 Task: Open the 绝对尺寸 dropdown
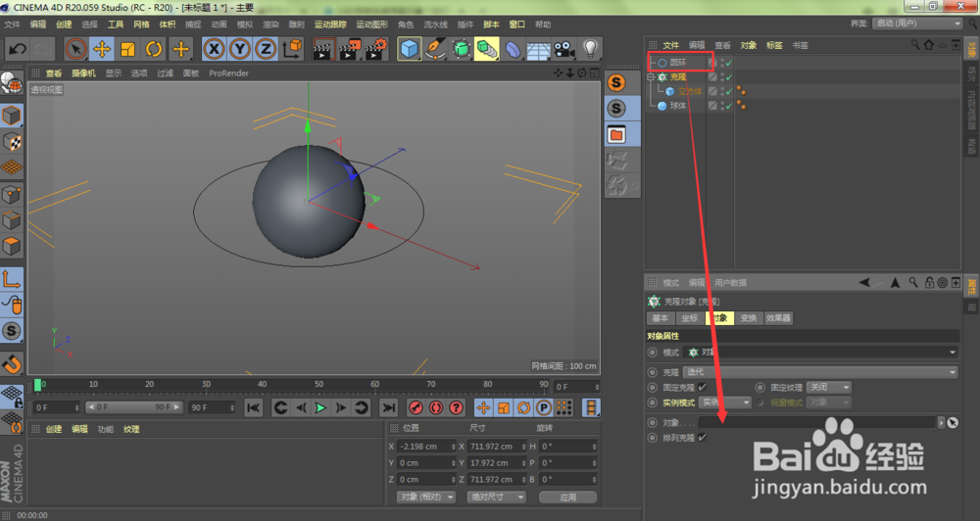tap(497, 497)
